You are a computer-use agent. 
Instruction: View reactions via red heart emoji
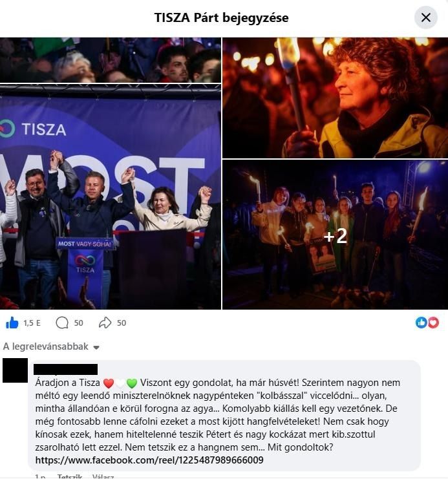(x=433, y=323)
